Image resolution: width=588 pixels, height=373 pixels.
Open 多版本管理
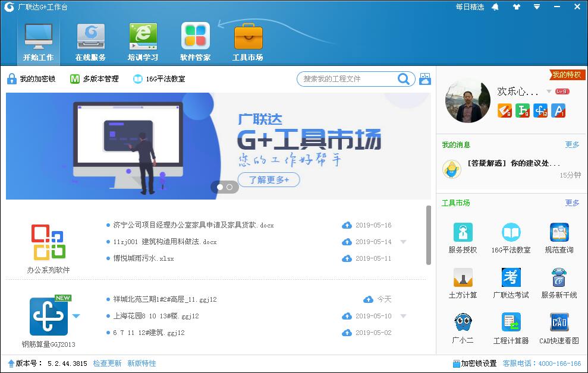coord(95,78)
